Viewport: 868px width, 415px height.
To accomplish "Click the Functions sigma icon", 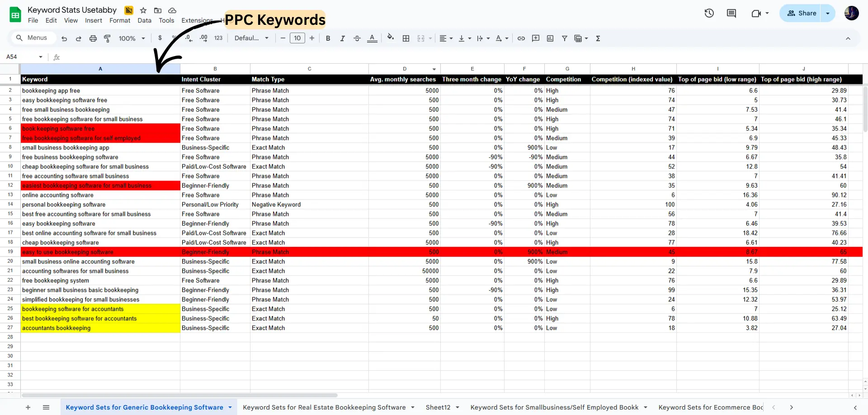I will pyautogui.click(x=598, y=38).
